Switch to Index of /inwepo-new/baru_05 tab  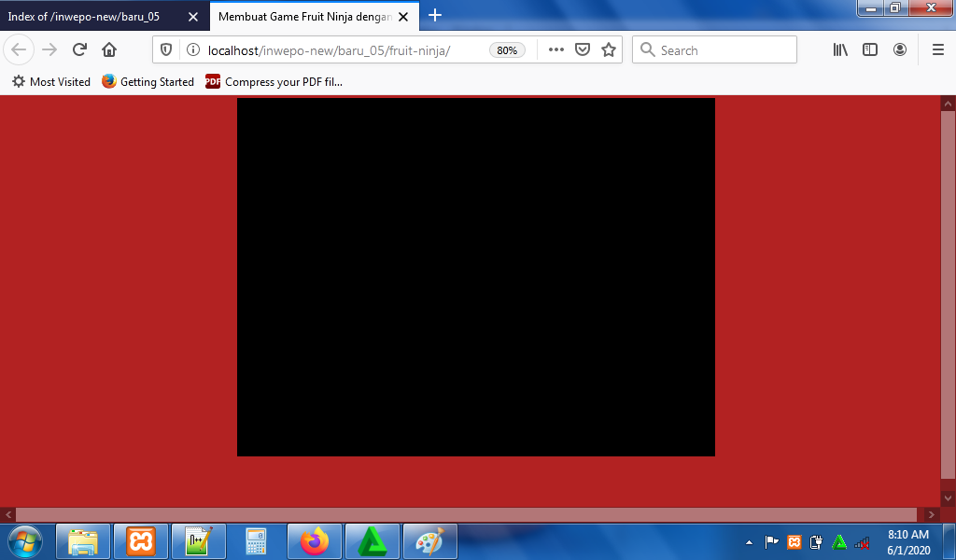click(104, 17)
